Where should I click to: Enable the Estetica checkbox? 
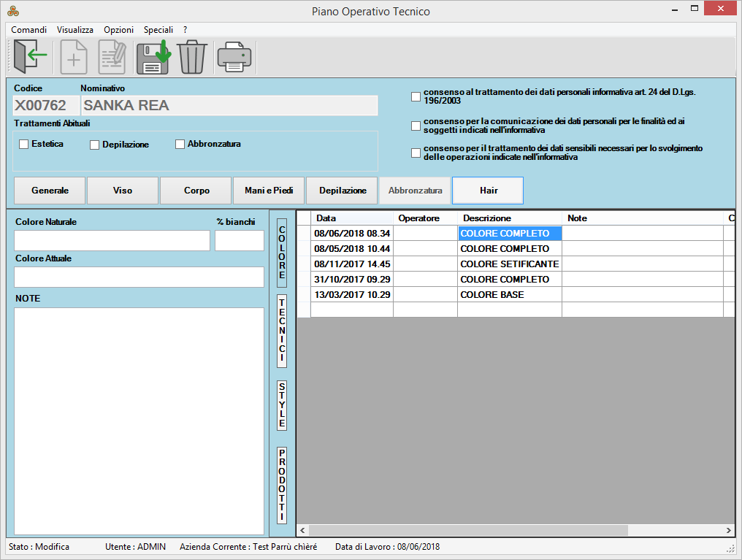[24, 145]
